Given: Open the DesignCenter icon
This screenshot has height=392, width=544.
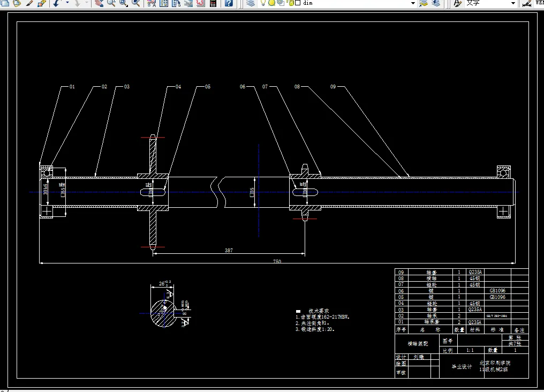Looking at the screenshot, I should pyautogui.click(x=164, y=3).
